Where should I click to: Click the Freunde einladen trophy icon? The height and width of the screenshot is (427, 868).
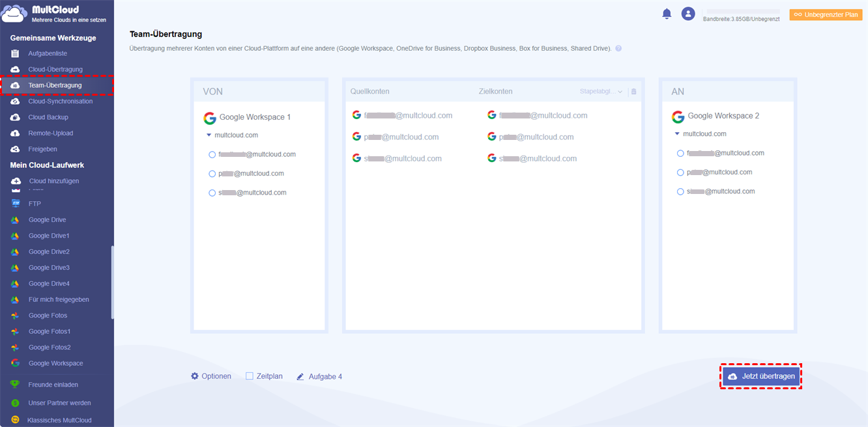15,384
